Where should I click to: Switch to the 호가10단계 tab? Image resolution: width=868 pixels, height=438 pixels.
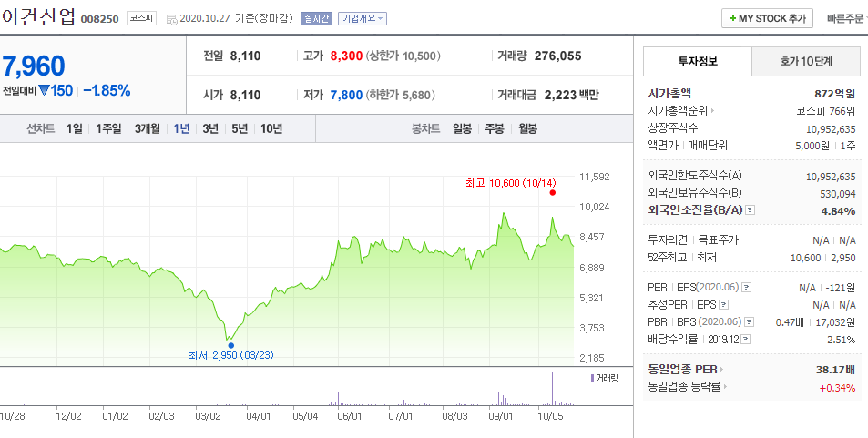pyautogui.click(x=806, y=61)
